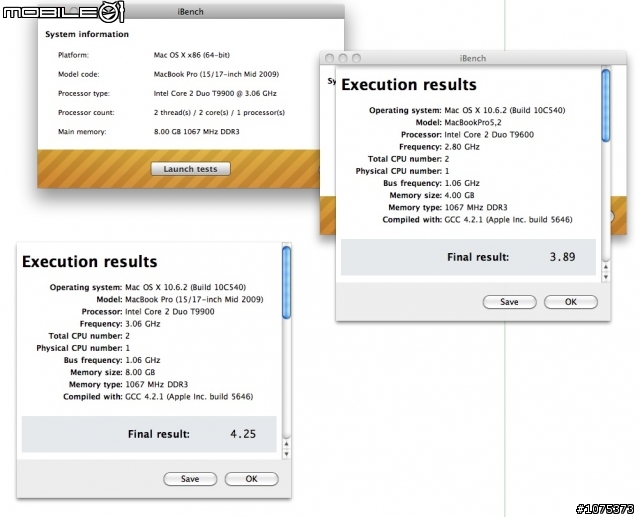Image resolution: width=640 pixels, height=517 pixels.
Task: Click the '4.00 GB' memory size value
Action: (x=459, y=195)
